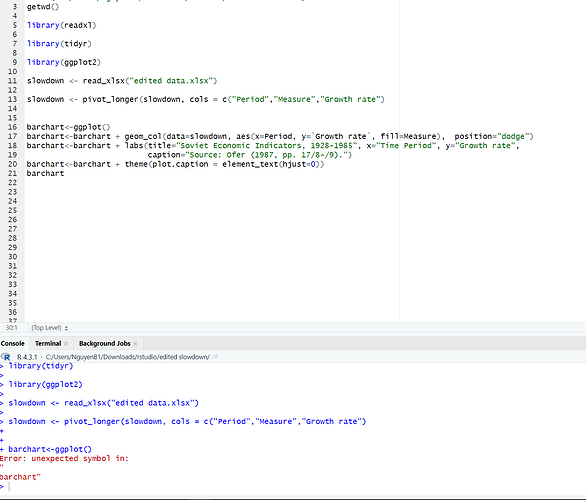Click the console's library(ggplot2) entry

coord(45,385)
